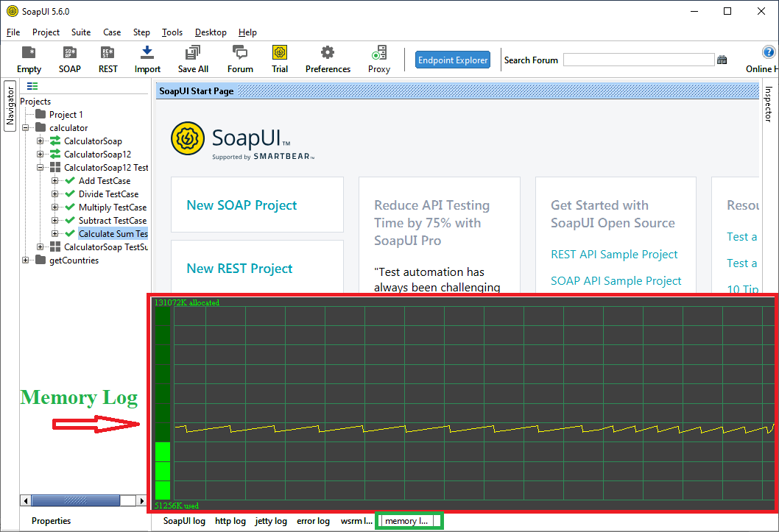
Task: Click green checkmark of Multiply TestCase
Action: click(70, 207)
